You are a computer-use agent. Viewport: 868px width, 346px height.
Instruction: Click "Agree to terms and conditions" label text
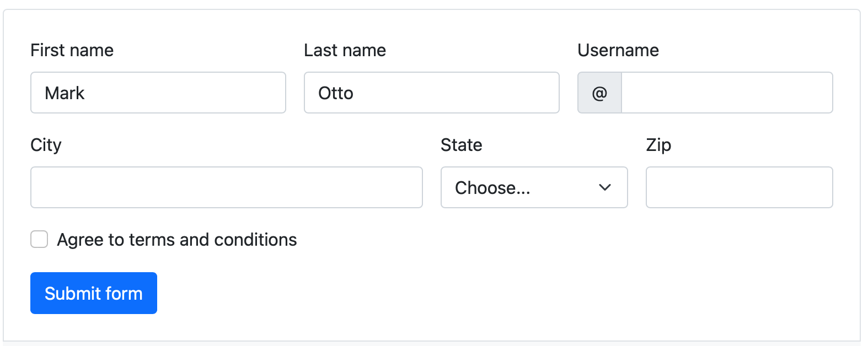coord(176,240)
